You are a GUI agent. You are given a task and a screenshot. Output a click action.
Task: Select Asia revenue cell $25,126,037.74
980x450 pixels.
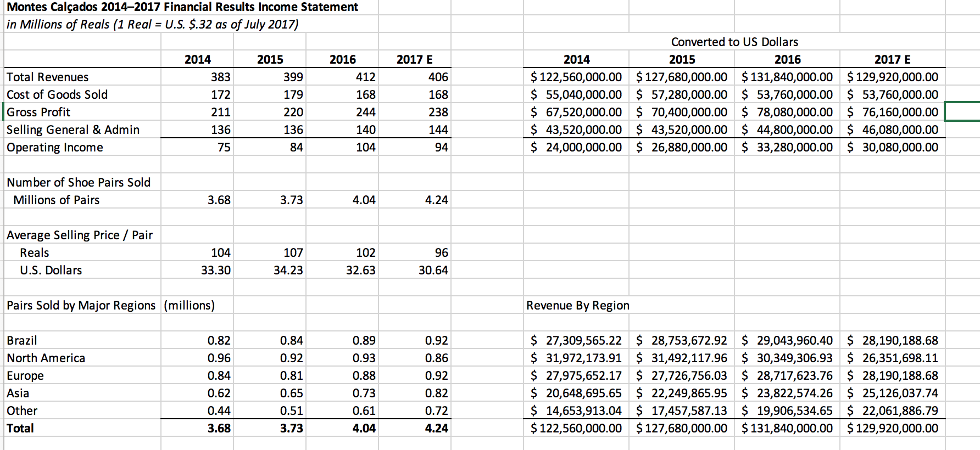point(893,393)
